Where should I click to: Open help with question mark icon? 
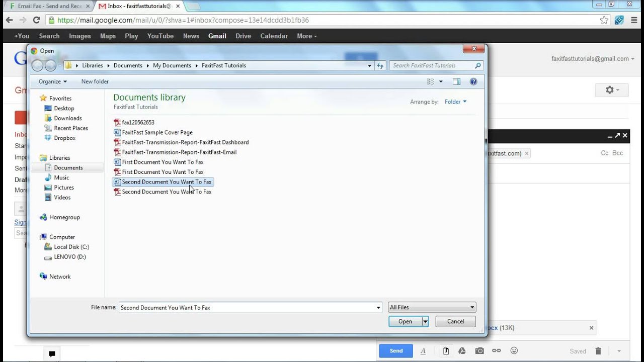tap(473, 81)
